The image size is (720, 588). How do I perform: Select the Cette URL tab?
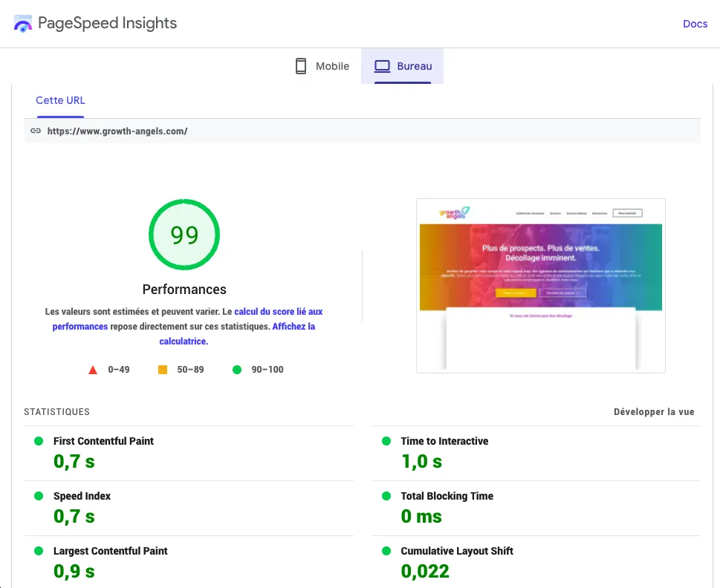click(x=60, y=99)
